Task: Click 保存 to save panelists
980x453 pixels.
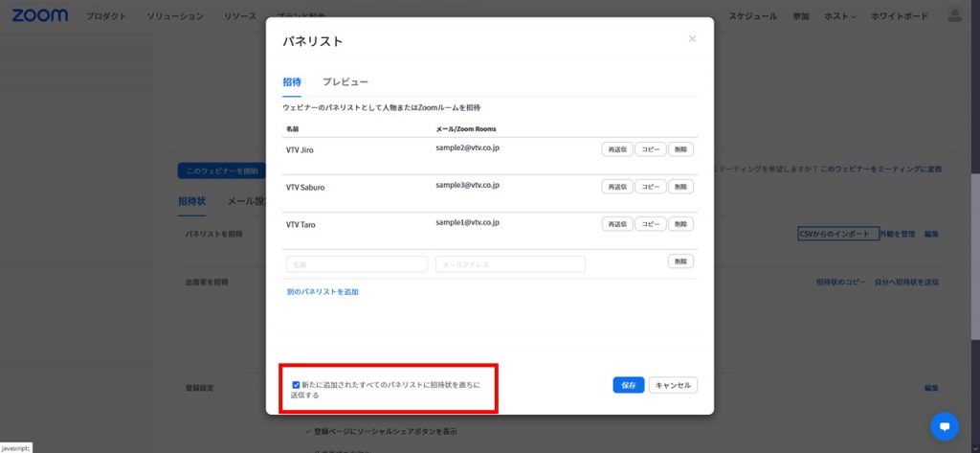Action: click(x=628, y=385)
